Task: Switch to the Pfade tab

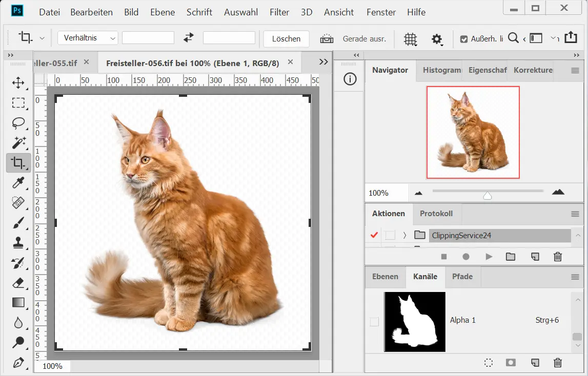Action: pyautogui.click(x=462, y=277)
